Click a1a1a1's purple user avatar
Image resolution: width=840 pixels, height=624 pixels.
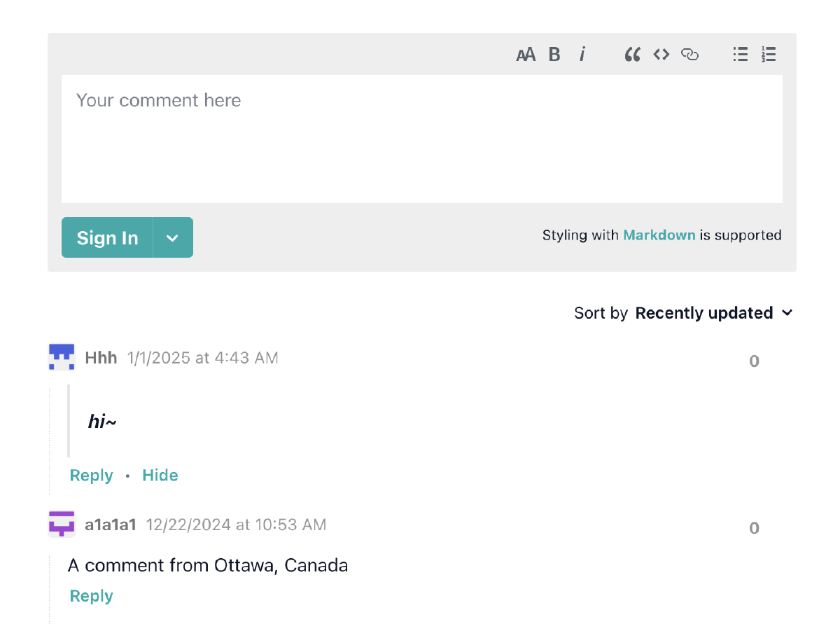tap(62, 524)
